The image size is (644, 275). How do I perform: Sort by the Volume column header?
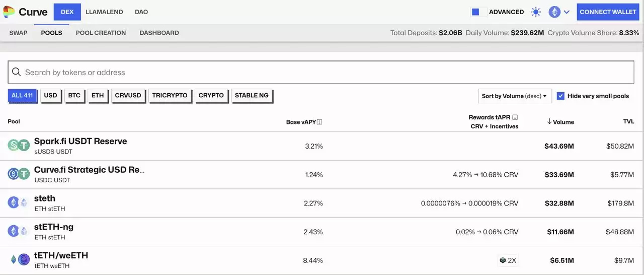[x=560, y=122]
